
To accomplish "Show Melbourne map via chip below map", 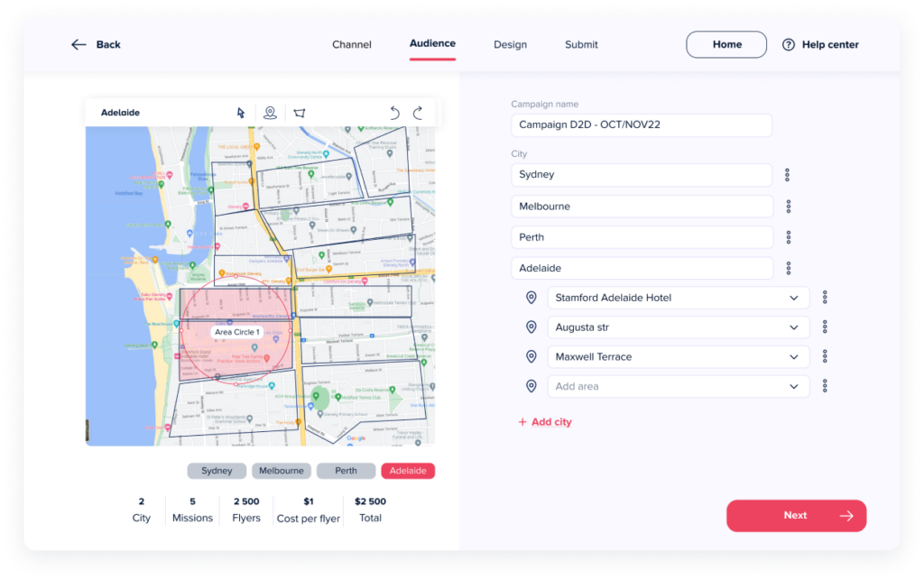I will tap(282, 471).
